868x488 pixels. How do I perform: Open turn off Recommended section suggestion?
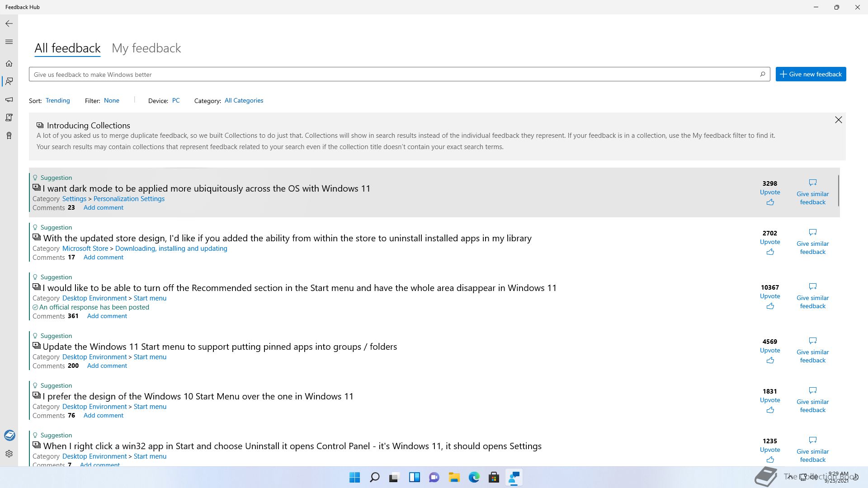[x=299, y=288]
